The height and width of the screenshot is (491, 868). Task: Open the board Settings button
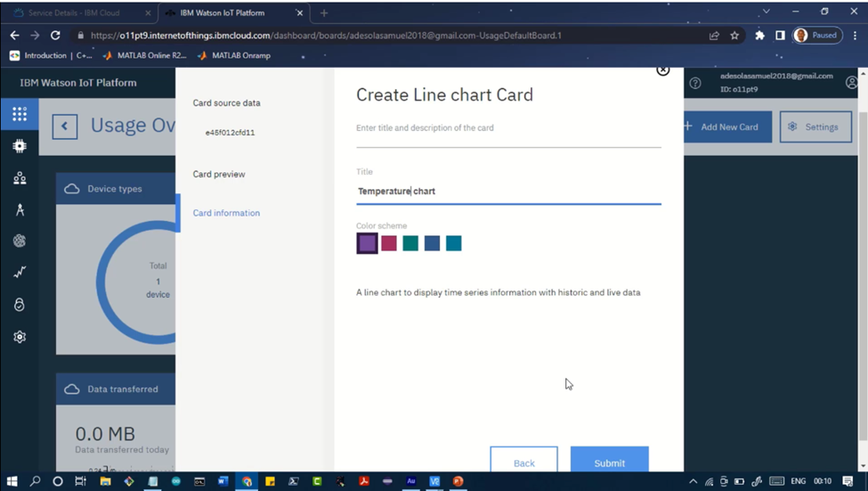[x=816, y=127]
